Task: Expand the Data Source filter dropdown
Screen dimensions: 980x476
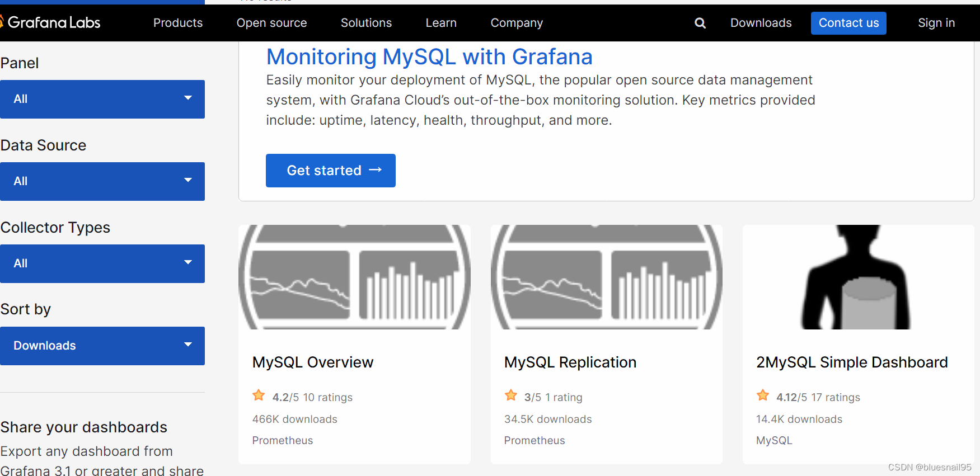Action: [102, 181]
